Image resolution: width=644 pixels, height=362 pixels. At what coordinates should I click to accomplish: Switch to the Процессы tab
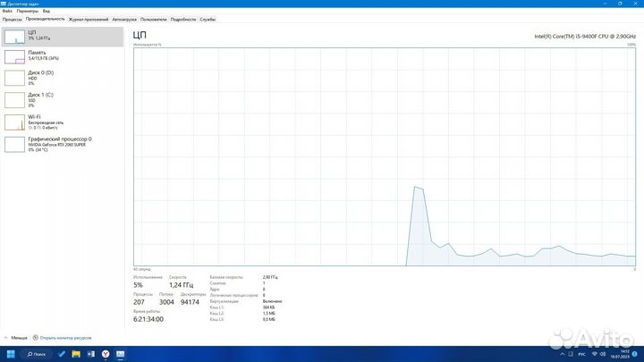point(12,20)
